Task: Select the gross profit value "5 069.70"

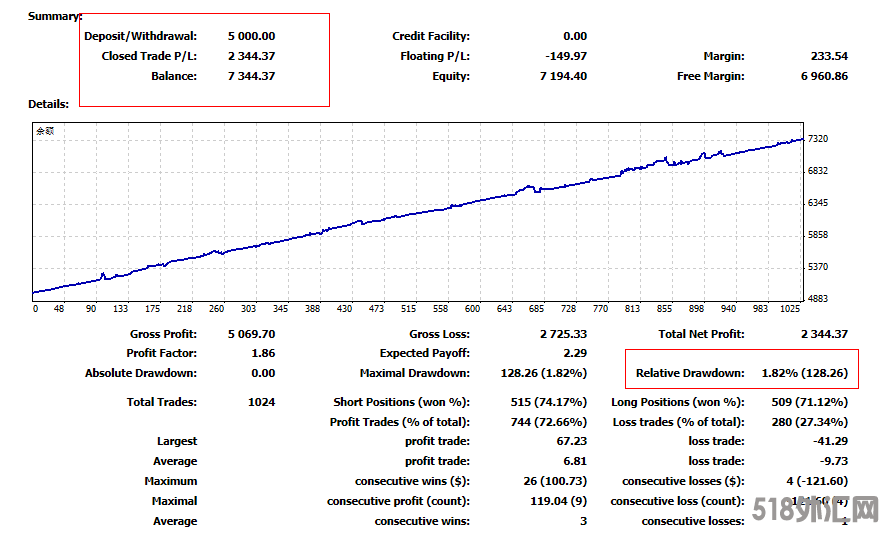Action: tap(251, 334)
